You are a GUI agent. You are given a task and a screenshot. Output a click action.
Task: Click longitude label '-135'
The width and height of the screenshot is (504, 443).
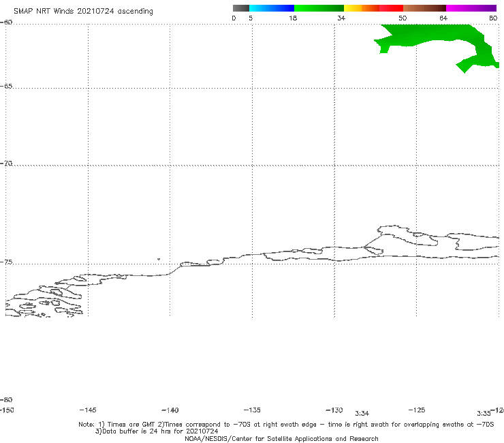252,410
